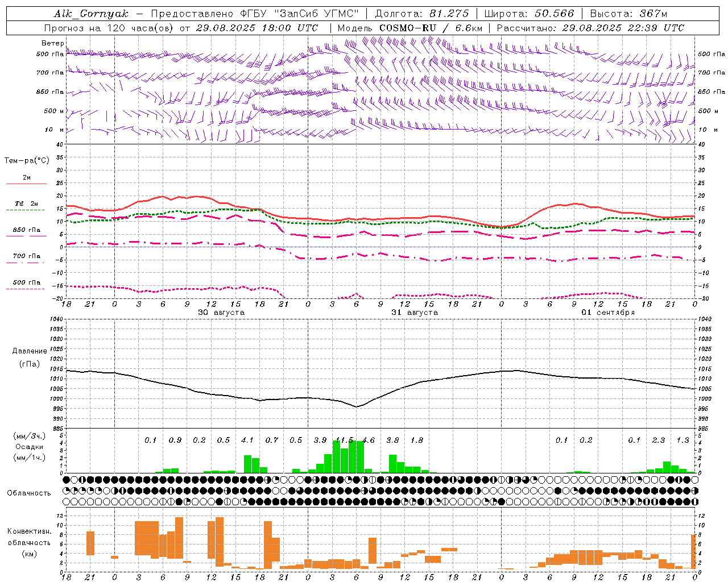
Task: Click the 0.9 precipitation total value
Action: point(175,440)
